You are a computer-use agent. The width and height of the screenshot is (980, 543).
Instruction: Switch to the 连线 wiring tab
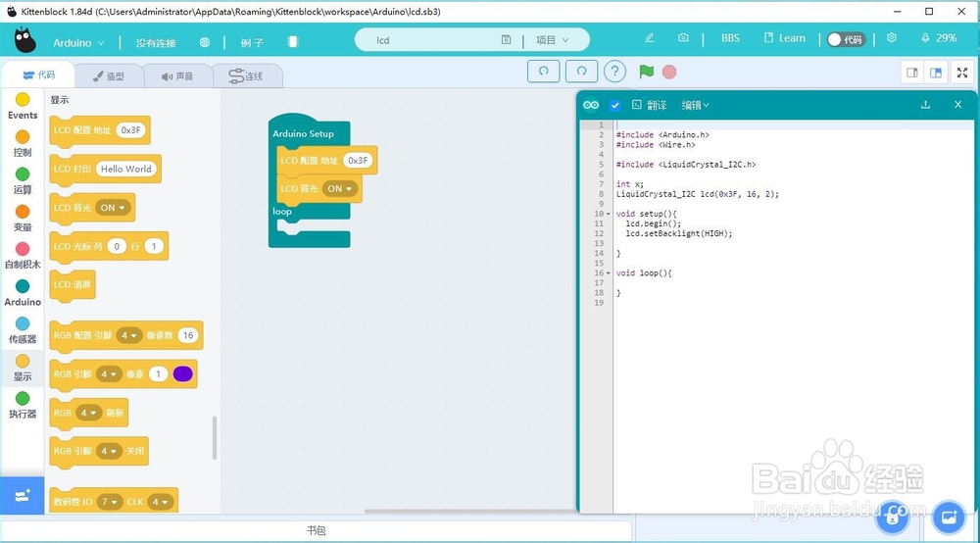(247, 75)
